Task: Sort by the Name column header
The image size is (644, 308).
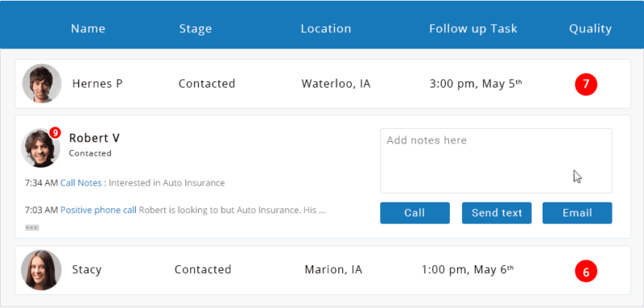Action: (x=88, y=28)
